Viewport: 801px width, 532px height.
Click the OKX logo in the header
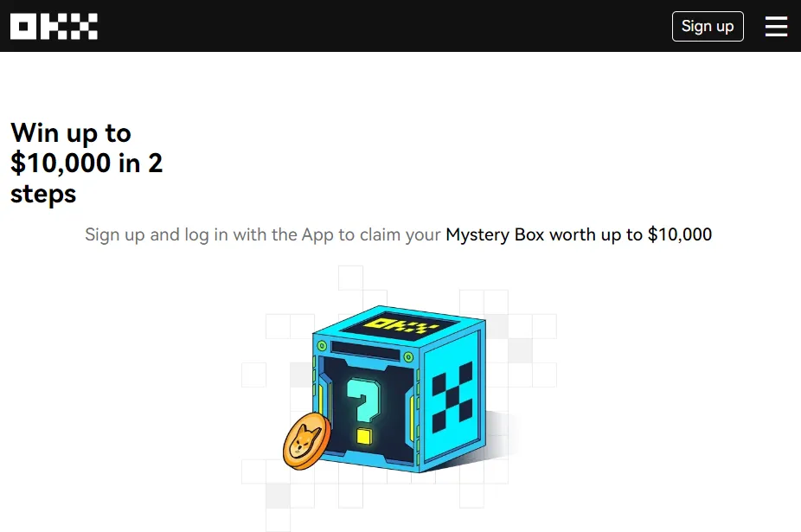54,26
